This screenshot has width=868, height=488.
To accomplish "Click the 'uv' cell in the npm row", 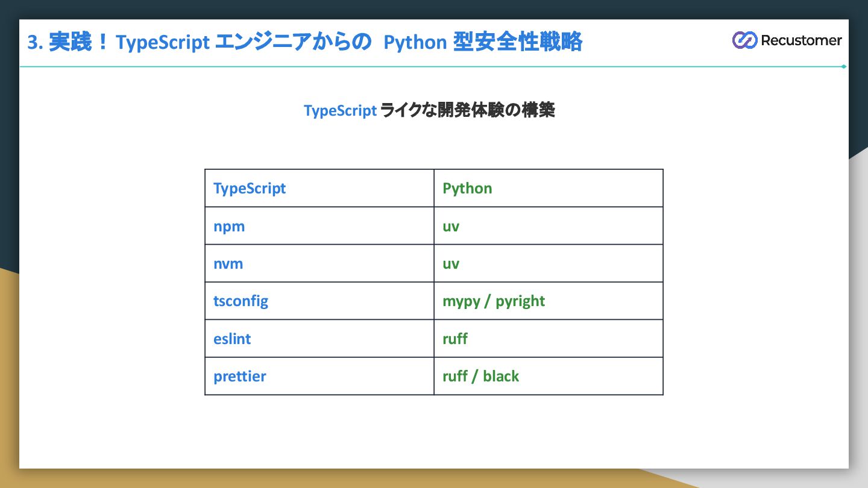I will (x=549, y=226).
